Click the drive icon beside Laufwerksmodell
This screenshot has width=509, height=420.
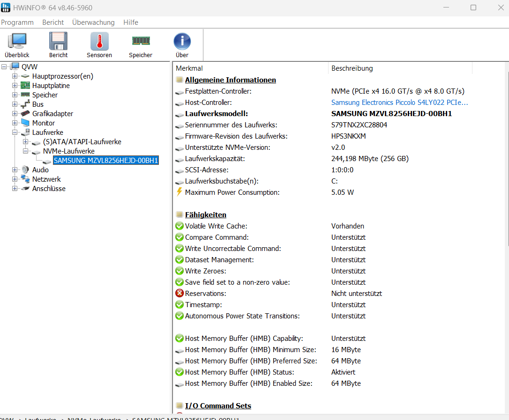click(x=180, y=115)
